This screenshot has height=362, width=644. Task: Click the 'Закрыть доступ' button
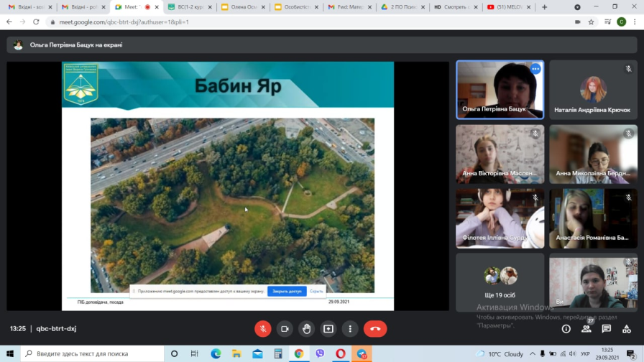[x=287, y=292]
